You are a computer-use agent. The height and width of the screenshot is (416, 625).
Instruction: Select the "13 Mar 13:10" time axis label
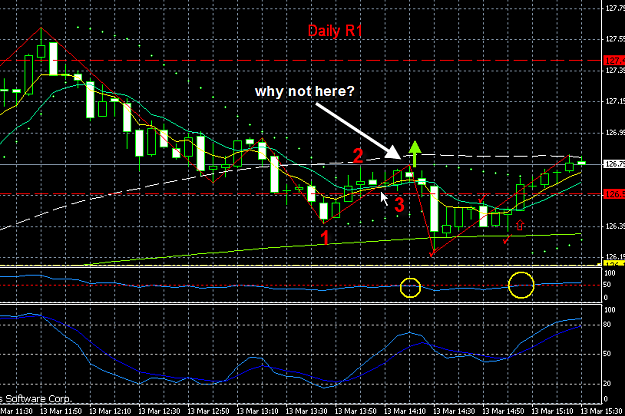tap(257, 411)
